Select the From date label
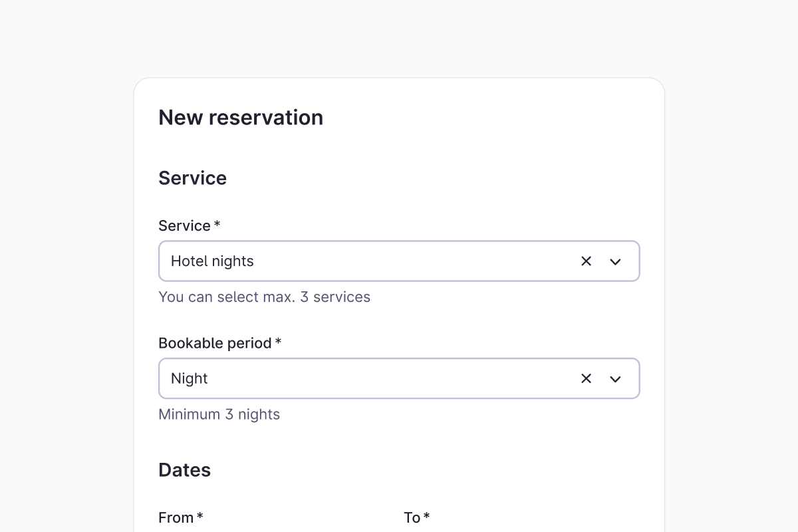This screenshot has width=798, height=532. (x=176, y=517)
